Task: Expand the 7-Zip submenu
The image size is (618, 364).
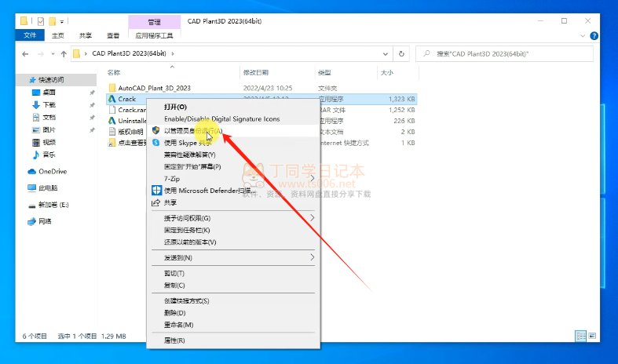Action: tap(313, 179)
